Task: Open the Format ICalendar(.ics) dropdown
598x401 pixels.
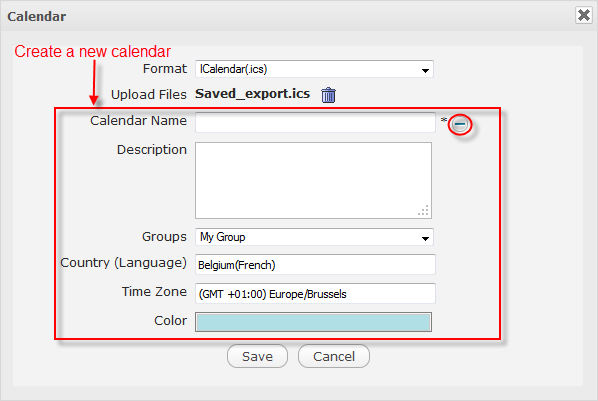Action: click(x=314, y=69)
